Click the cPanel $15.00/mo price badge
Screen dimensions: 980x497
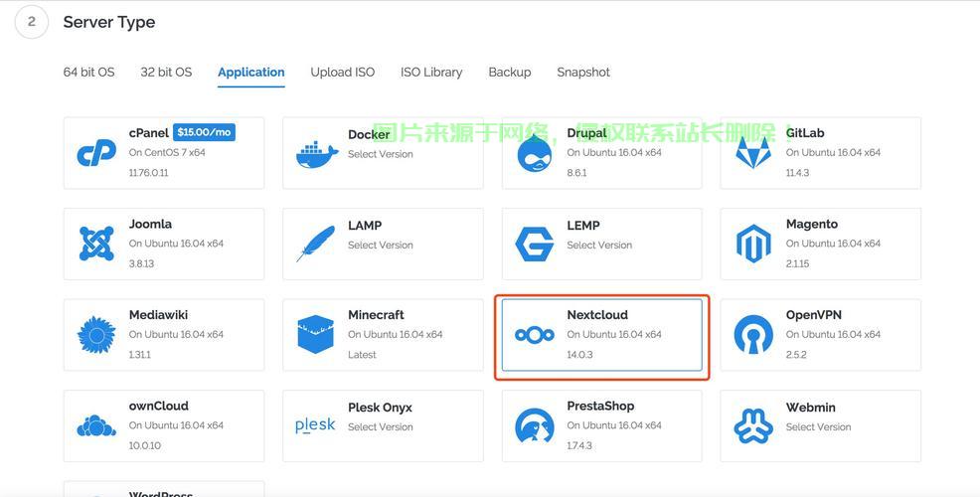click(x=204, y=132)
